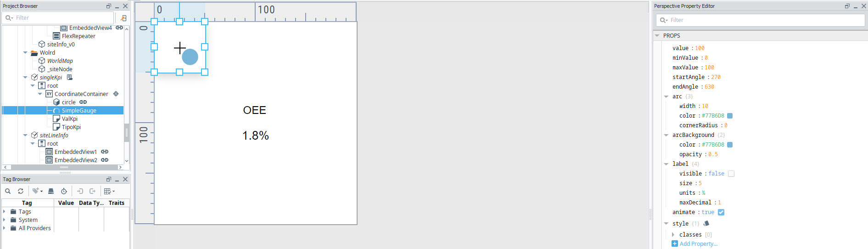Toggle the label visible checkbox
This screenshot has height=249, width=868.
[x=731, y=174]
